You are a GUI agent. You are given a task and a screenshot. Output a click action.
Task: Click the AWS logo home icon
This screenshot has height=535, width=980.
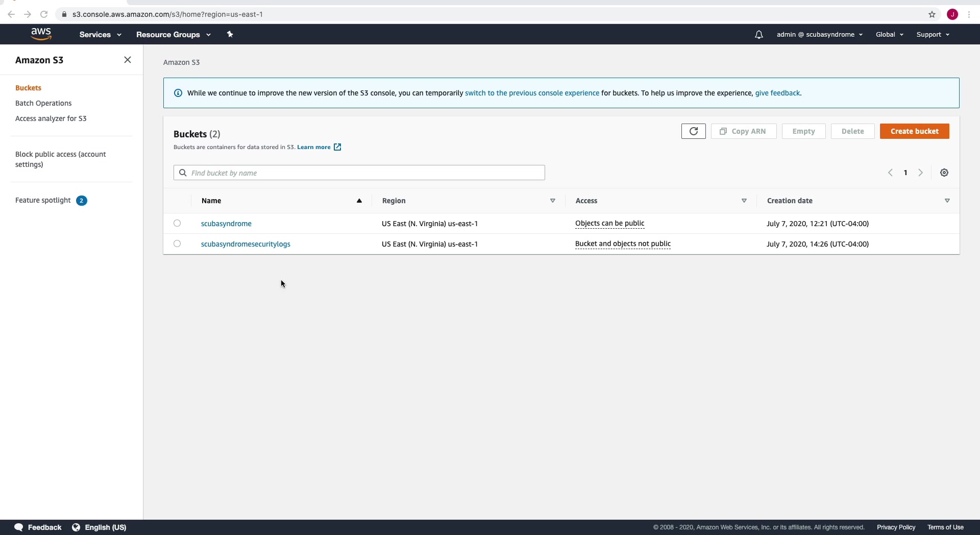(41, 34)
